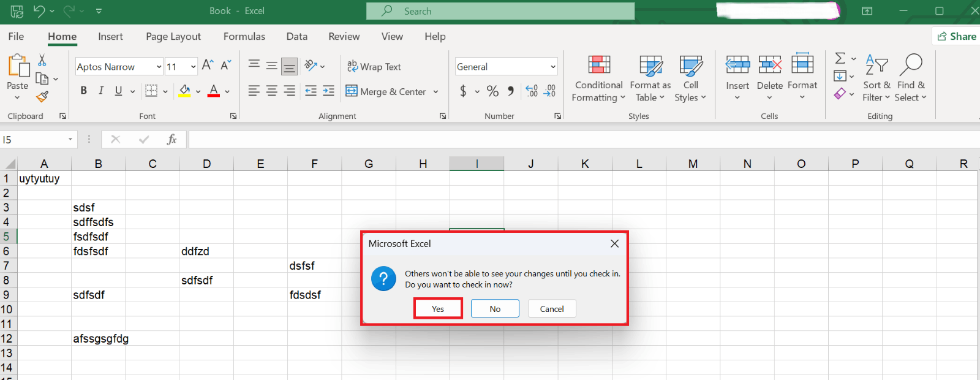Center text horizontally
This screenshot has width=980, height=380.
[271, 91]
